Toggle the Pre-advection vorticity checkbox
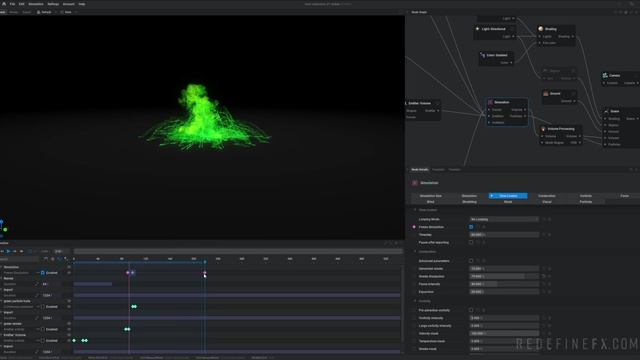This screenshot has height=360, width=640. [471, 310]
